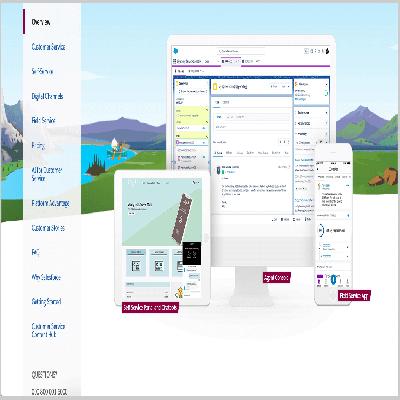Click the Field Service App label

pyautogui.click(x=354, y=296)
